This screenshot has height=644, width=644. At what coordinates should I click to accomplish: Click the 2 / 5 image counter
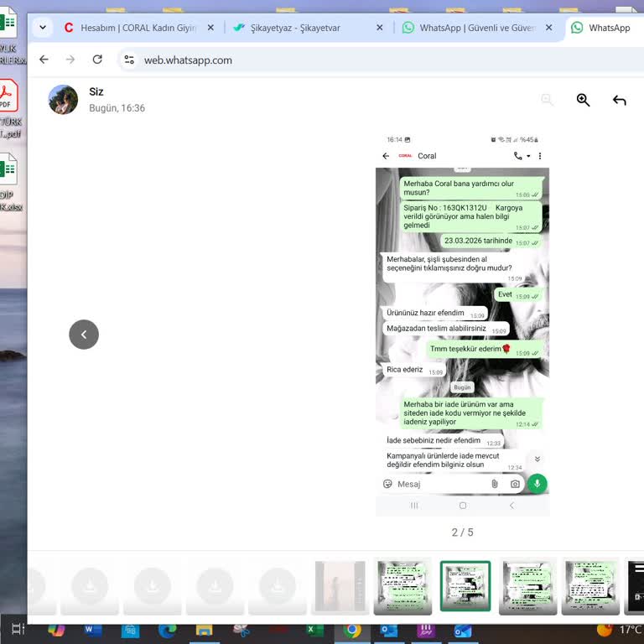click(463, 532)
